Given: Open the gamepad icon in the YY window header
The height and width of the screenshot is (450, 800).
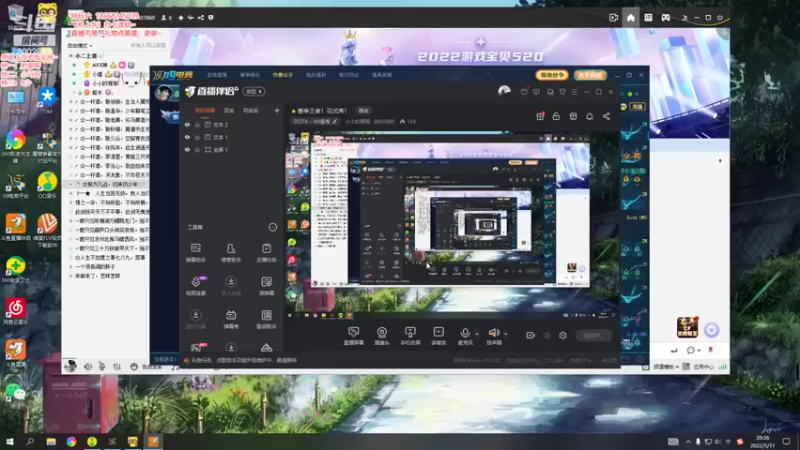Looking at the screenshot, I should coord(666,17).
